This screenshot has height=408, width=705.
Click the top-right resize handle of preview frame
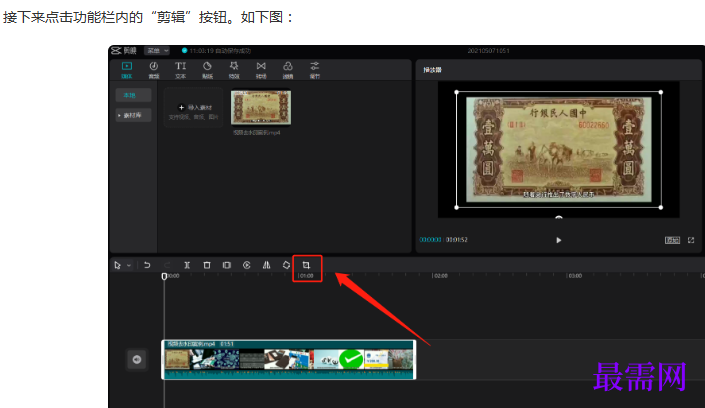tap(660, 92)
